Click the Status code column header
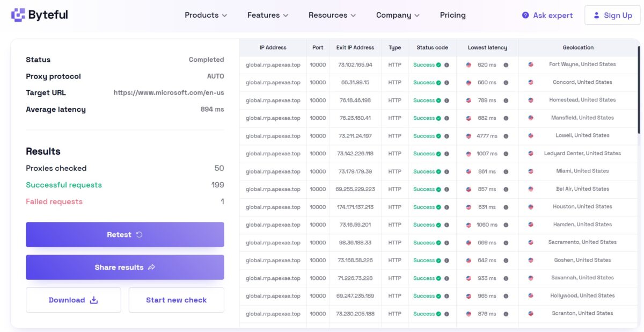 click(x=433, y=48)
